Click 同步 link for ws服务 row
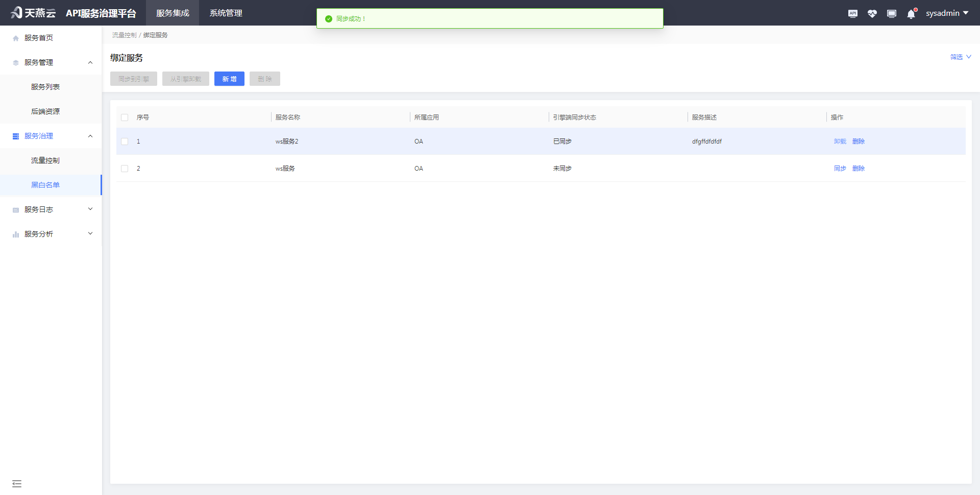 point(840,168)
